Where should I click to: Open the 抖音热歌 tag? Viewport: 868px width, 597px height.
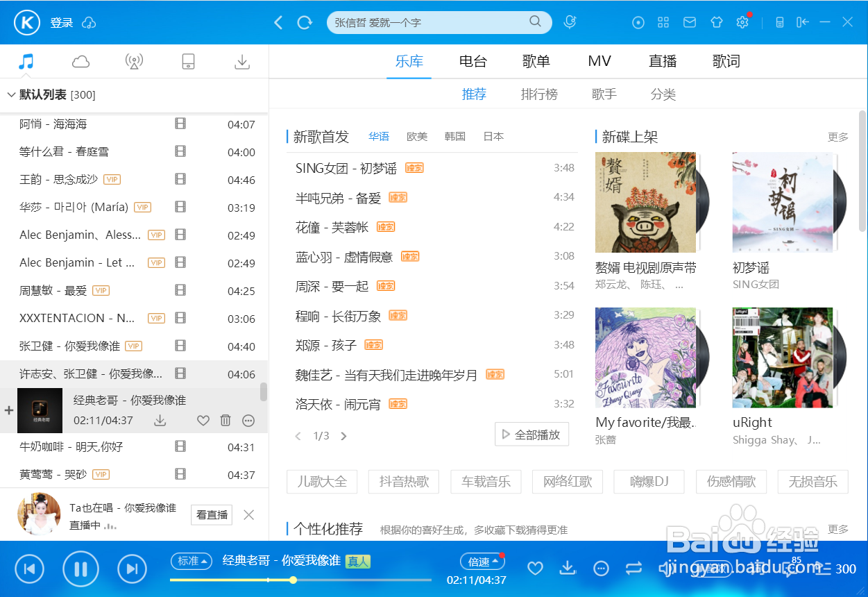pyautogui.click(x=404, y=481)
